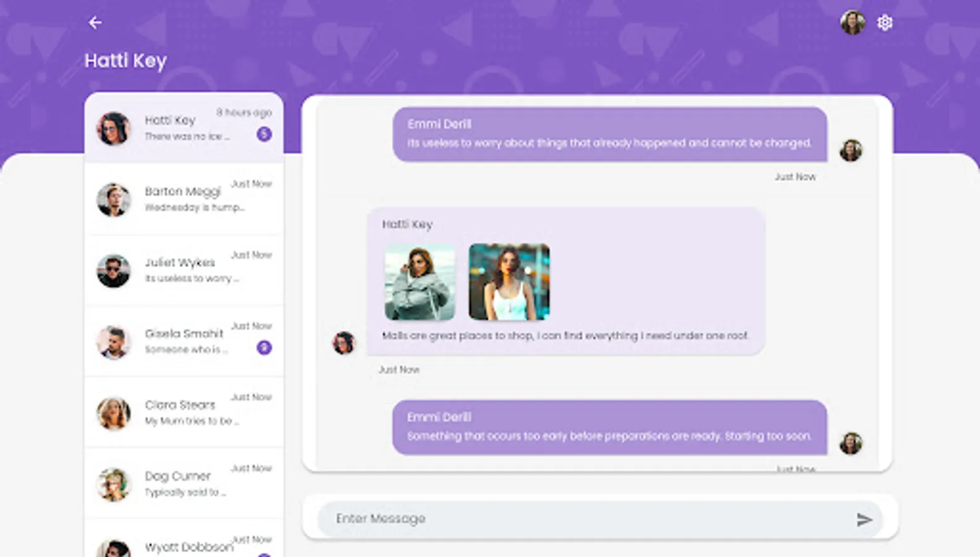Click 'Emmi Derill' name above 'Its useless to worry'
This screenshot has width=980, height=557.
click(439, 124)
